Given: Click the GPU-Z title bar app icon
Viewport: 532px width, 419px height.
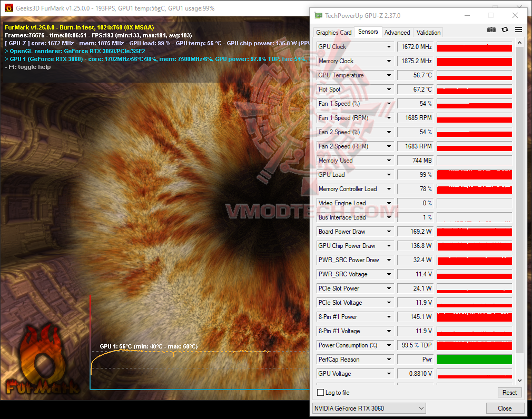Looking at the screenshot, I should 318,16.
